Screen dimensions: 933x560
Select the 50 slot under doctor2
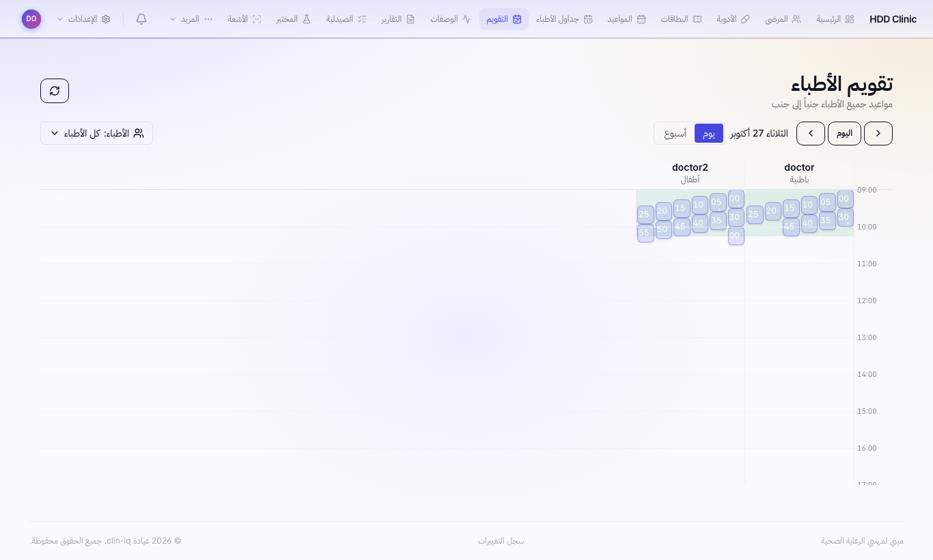click(x=663, y=229)
